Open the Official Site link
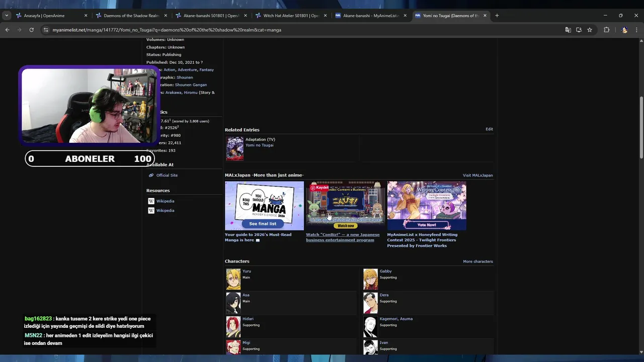The image size is (644, 362). click(167, 175)
